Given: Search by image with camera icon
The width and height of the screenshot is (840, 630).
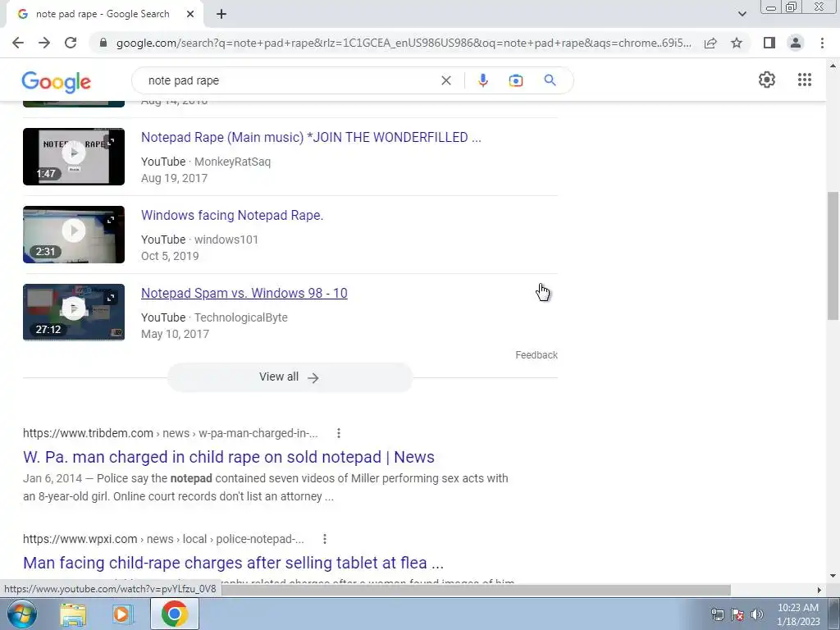Looking at the screenshot, I should [515, 81].
